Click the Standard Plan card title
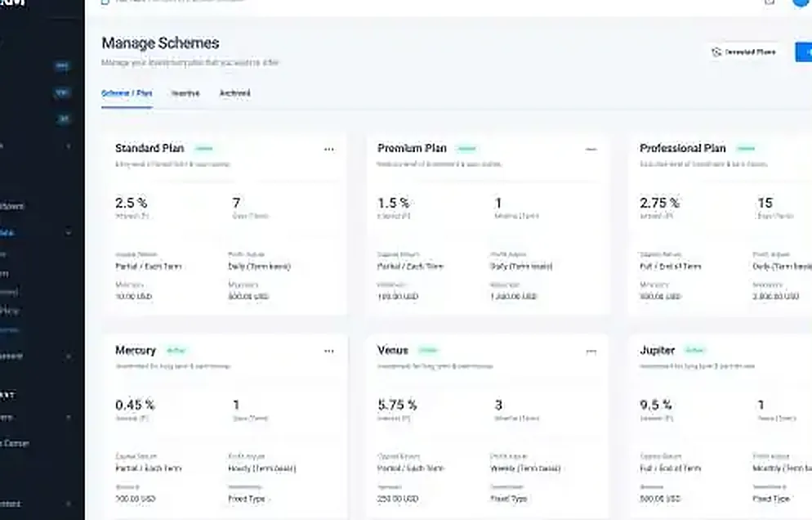This screenshot has height=520, width=812. pos(149,148)
